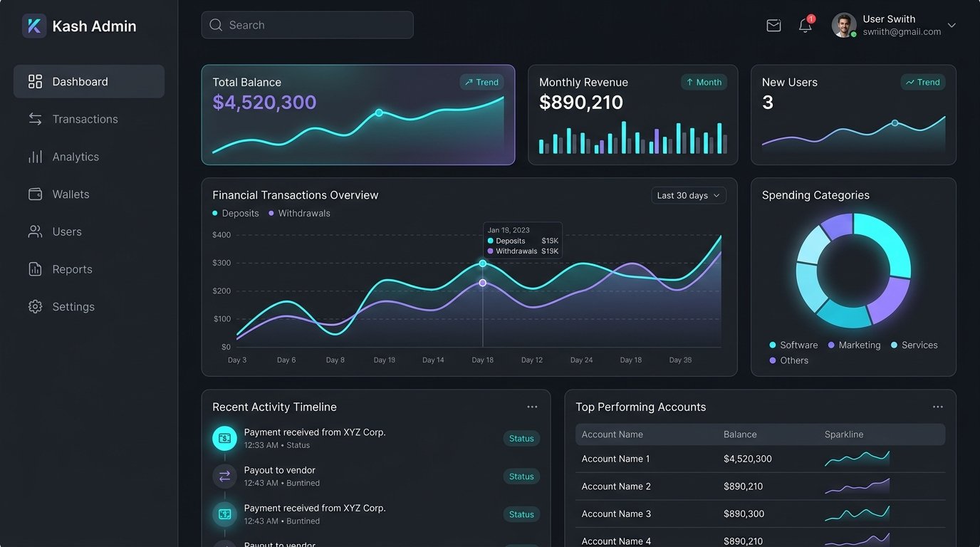This screenshot has width=980, height=547.
Task: Select Account Name 3 row
Action: pyautogui.click(x=760, y=514)
